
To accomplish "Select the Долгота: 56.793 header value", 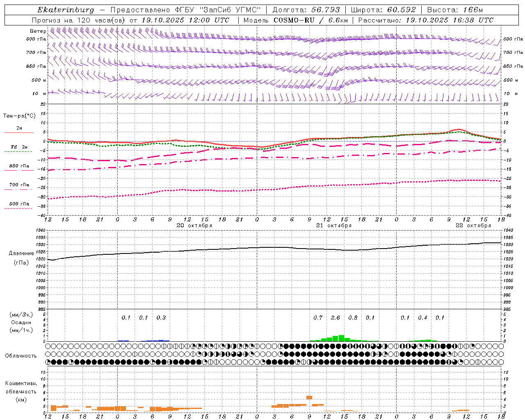I will click(306, 10).
